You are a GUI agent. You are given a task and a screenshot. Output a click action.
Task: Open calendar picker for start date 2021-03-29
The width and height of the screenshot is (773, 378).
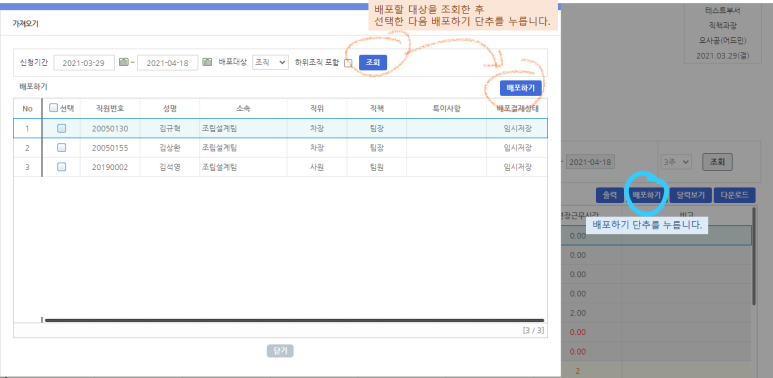pos(123,62)
